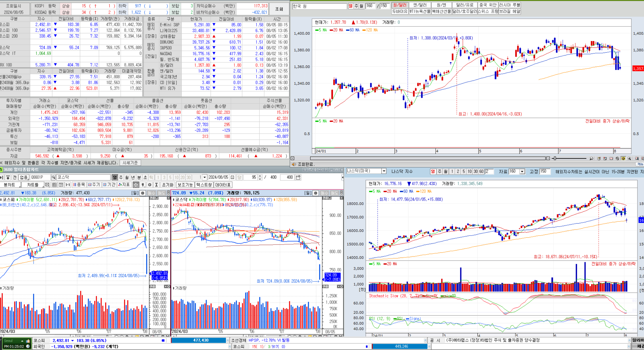Select 일 daily period in multi chart toolbar
This screenshot has width=644, height=350.
coord(115,177)
